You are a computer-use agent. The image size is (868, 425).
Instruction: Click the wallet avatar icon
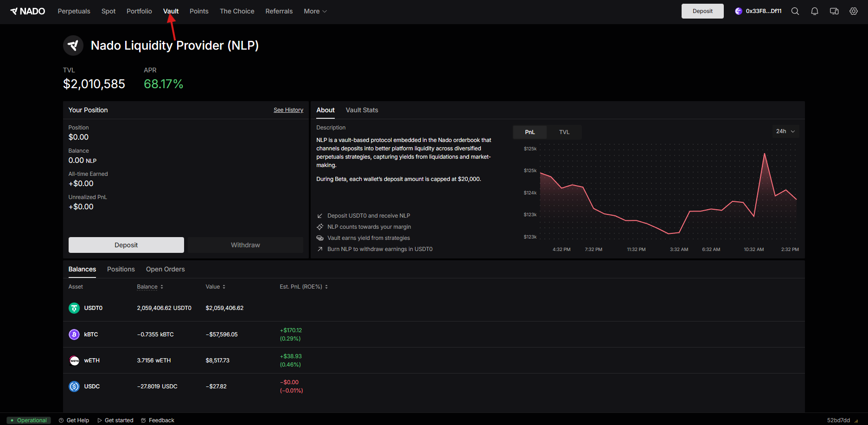click(739, 11)
